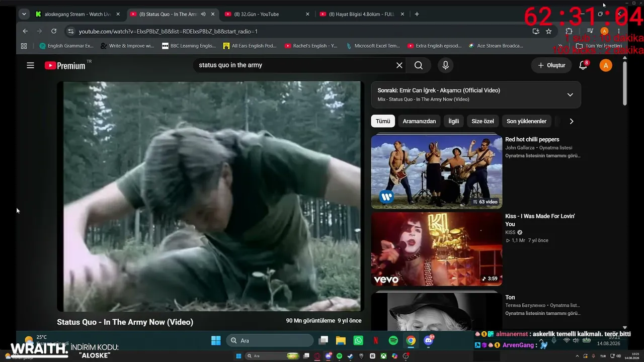Open Ace Stream Broadcast bookmark
The image size is (644, 362).
point(496,46)
